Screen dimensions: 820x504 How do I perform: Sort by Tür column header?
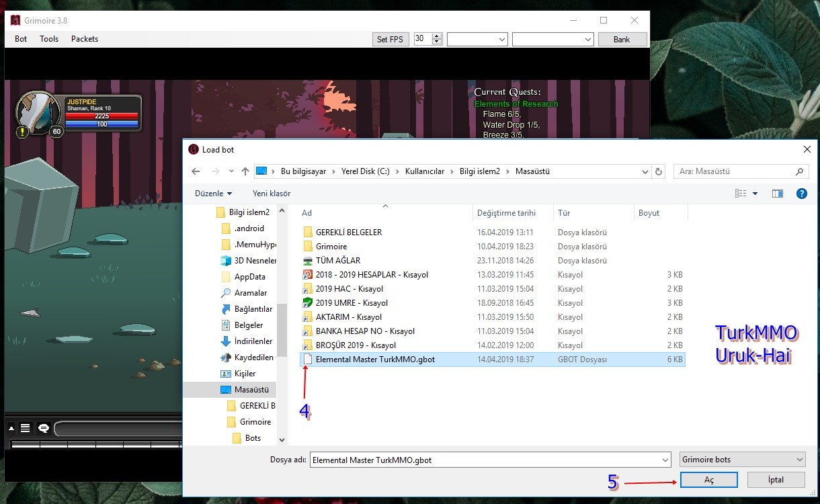(x=593, y=213)
